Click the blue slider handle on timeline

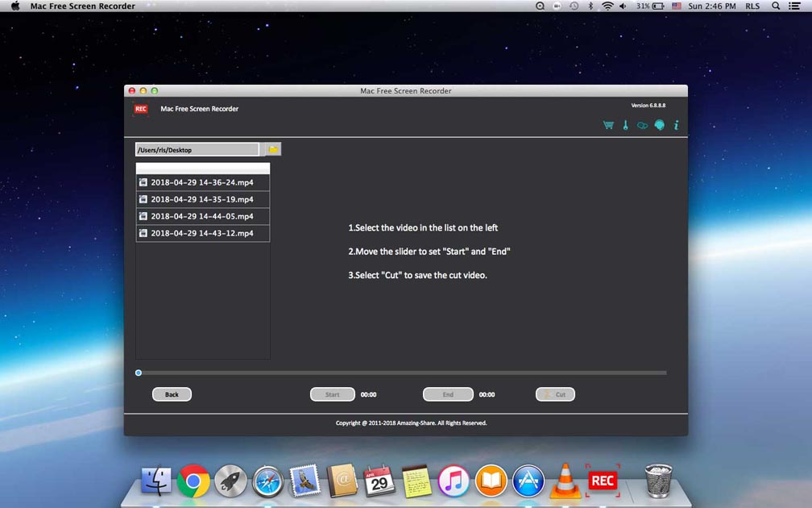(139, 373)
